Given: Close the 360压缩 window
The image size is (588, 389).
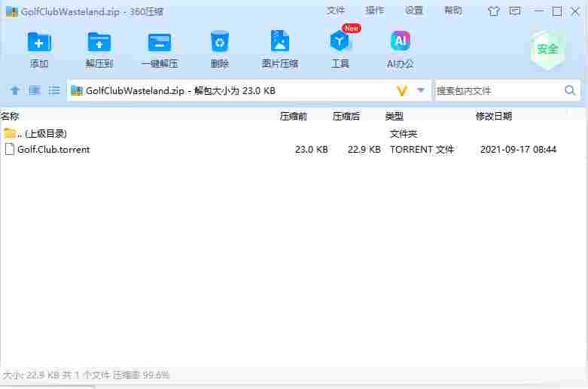Looking at the screenshot, I should point(575,11).
